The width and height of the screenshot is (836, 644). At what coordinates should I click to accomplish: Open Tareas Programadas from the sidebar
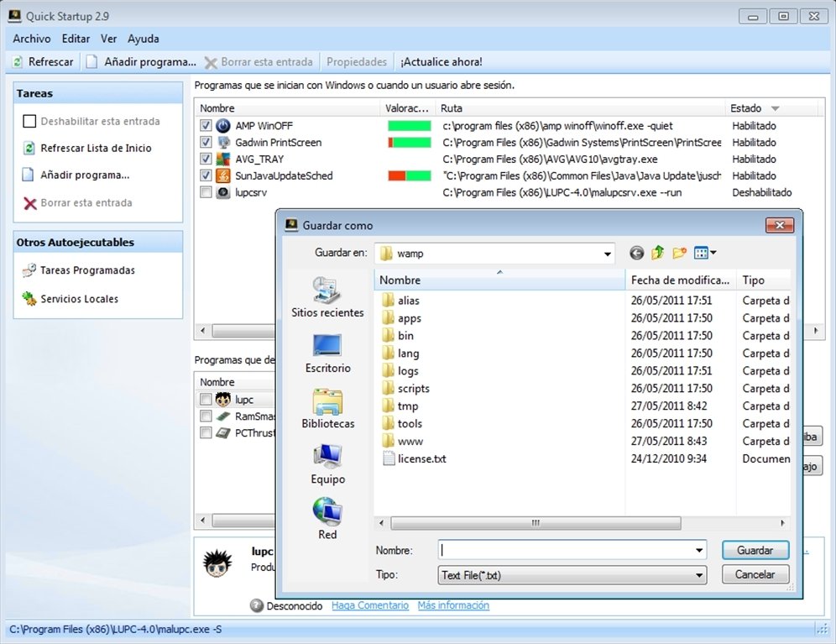tap(78, 270)
